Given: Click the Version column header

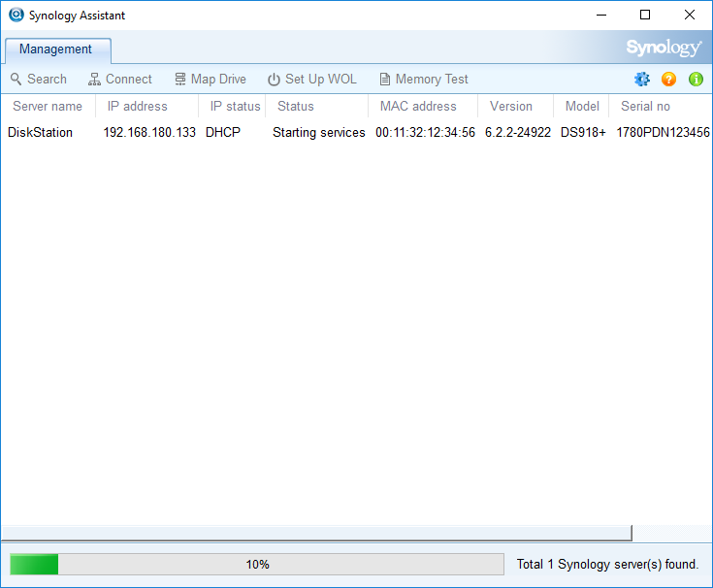Looking at the screenshot, I should click(x=516, y=107).
